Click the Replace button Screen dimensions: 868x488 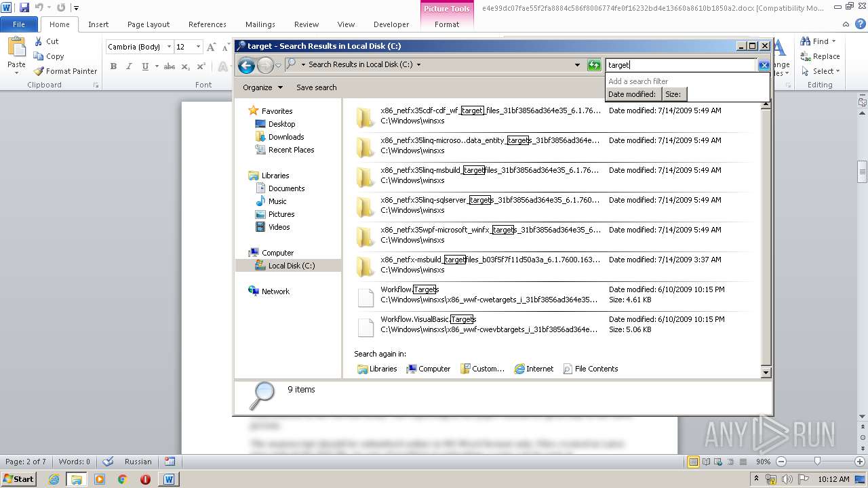pos(820,56)
